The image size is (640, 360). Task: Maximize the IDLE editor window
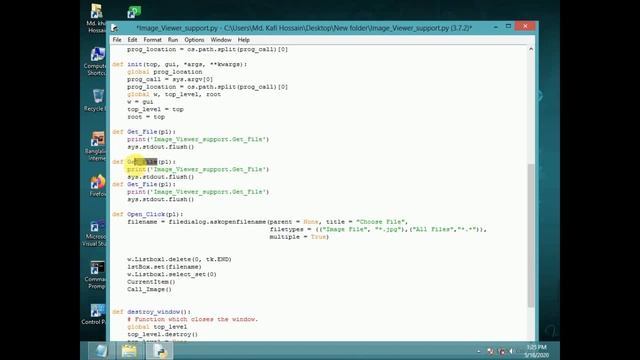pyautogui.click(x=508, y=26)
